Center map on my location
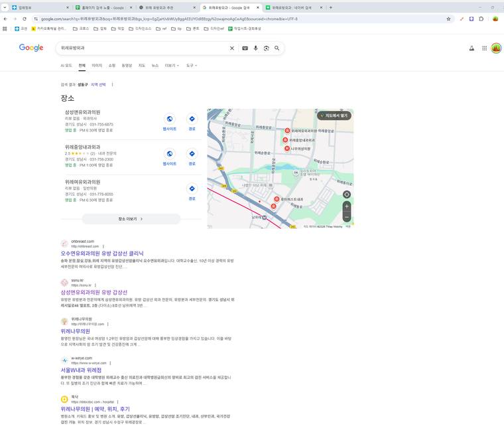Viewport: 504px width, 430px height. pos(346,194)
